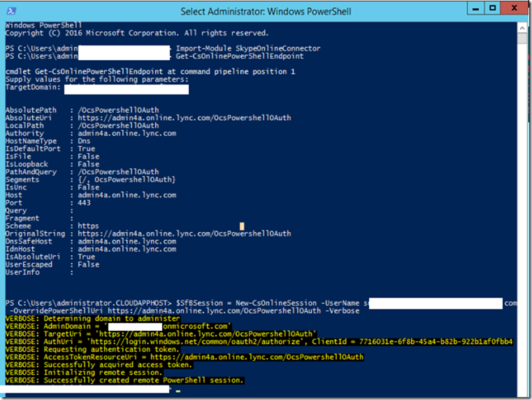Click the vertical scrollbar thumb

click(522, 38)
